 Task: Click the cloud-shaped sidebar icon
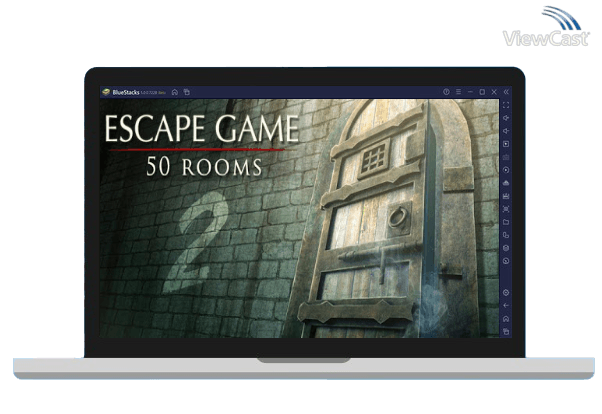point(506,183)
